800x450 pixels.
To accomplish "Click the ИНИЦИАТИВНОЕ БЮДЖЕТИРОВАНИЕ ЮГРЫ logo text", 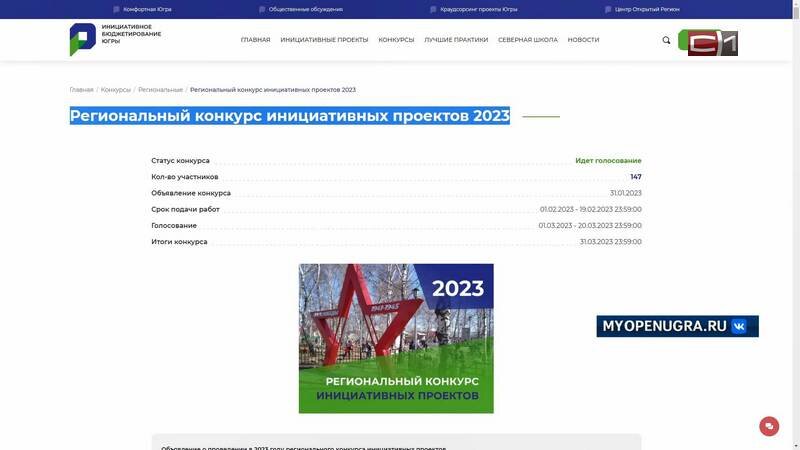I will click(131, 34).
